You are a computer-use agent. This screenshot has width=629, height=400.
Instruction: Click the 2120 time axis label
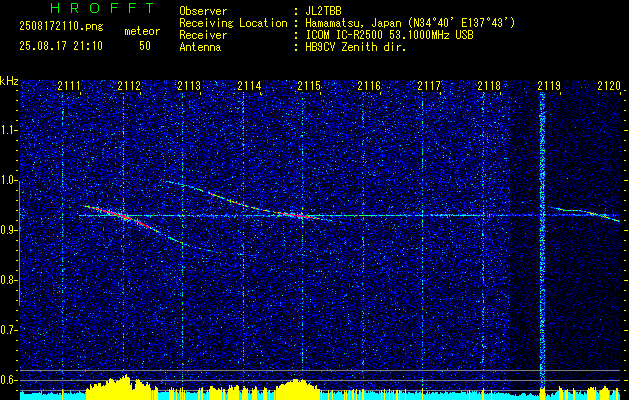[609, 85]
